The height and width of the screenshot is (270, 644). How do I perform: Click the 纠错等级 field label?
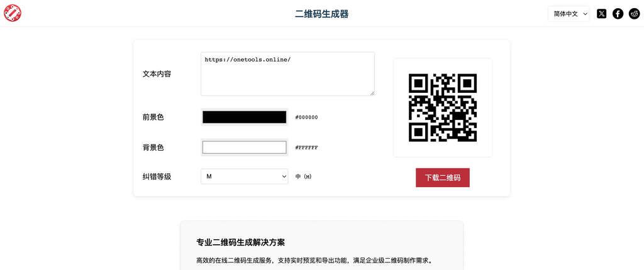(x=157, y=177)
